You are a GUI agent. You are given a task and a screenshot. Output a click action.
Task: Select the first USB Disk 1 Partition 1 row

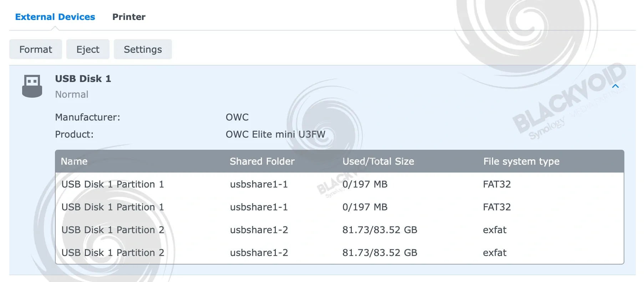pos(340,184)
